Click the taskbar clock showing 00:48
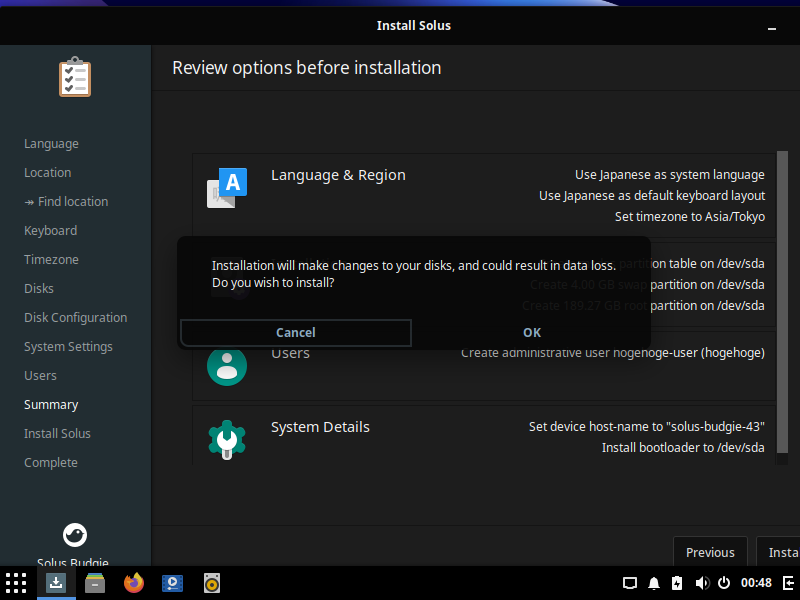The image size is (800, 600). pos(756,583)
